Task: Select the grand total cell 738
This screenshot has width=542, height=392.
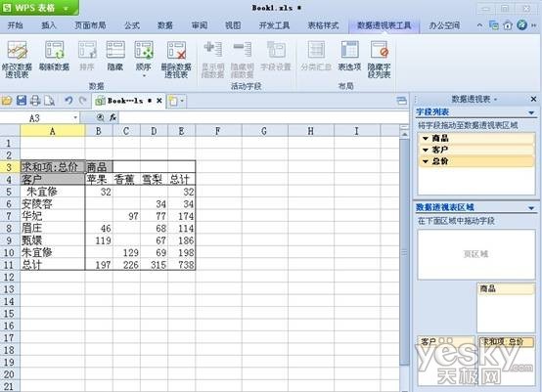Action: (181, 265)
